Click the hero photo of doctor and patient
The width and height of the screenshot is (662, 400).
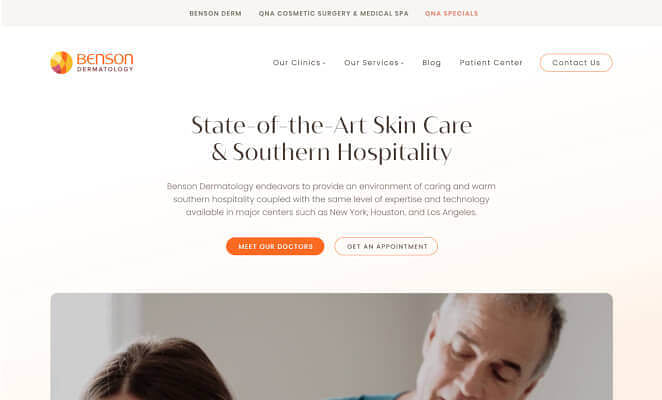(x=331, y=346)
